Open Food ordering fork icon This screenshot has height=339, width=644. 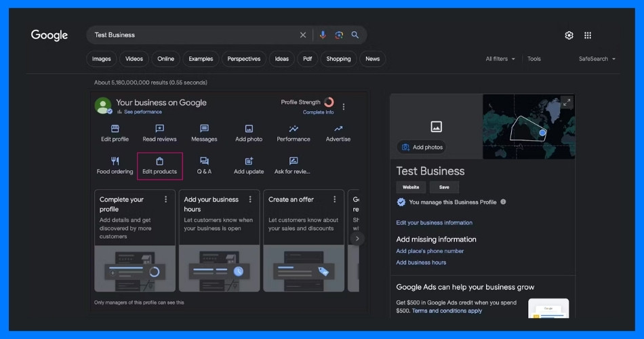coord(115,161)
